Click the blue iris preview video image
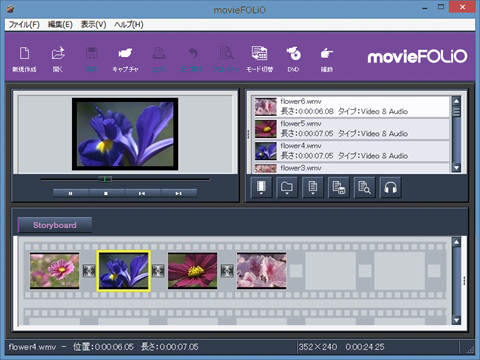 pyautogui.click(x=125, y=134)
